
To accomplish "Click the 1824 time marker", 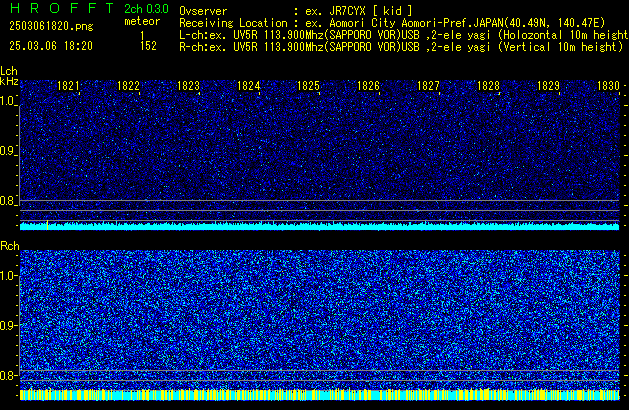I will [249, 86].
